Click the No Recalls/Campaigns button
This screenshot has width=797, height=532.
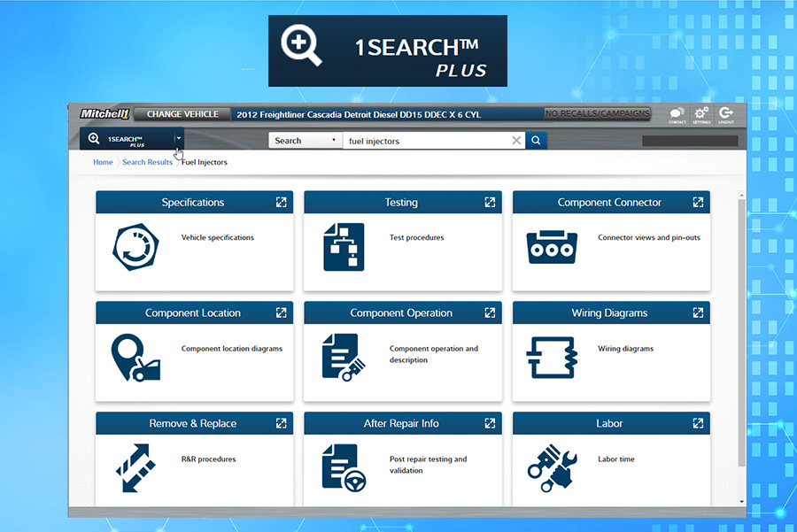(597, 114)
